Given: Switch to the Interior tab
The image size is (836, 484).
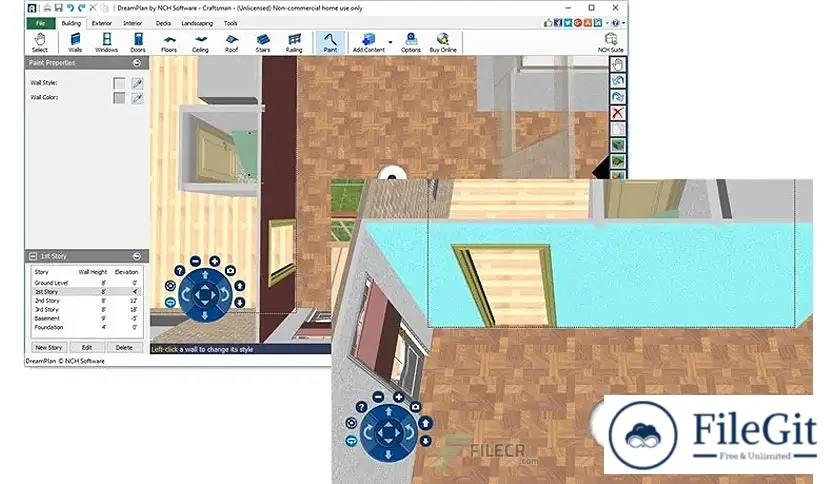Looking at the screenshot, I should click(133, 23).
